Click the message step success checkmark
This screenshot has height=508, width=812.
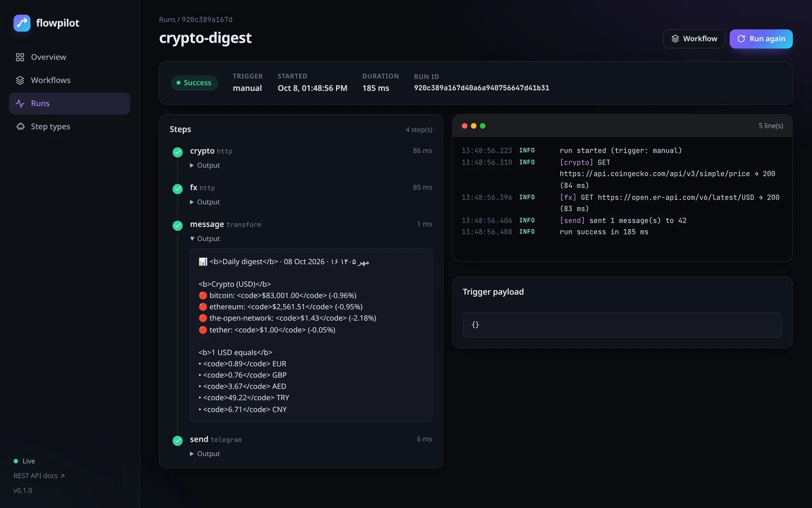pyautogui.click(x=178, y=225)
